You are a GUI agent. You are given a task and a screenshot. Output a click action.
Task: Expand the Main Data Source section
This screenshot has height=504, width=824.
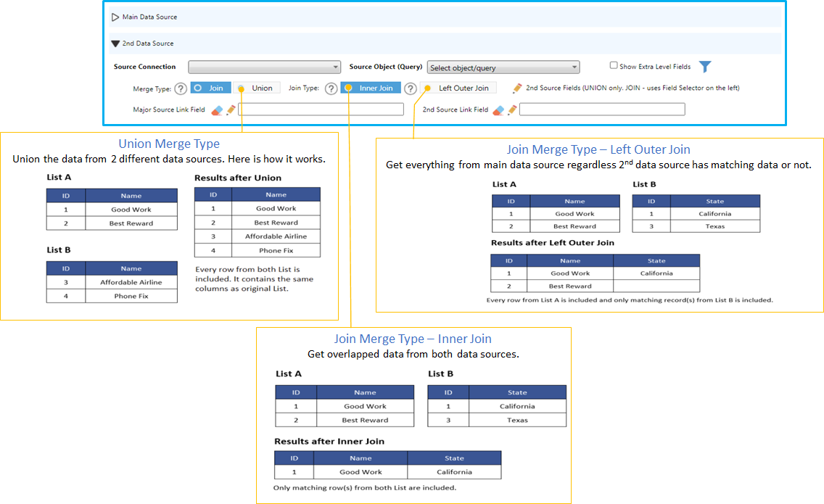click(x=115, y=17)
